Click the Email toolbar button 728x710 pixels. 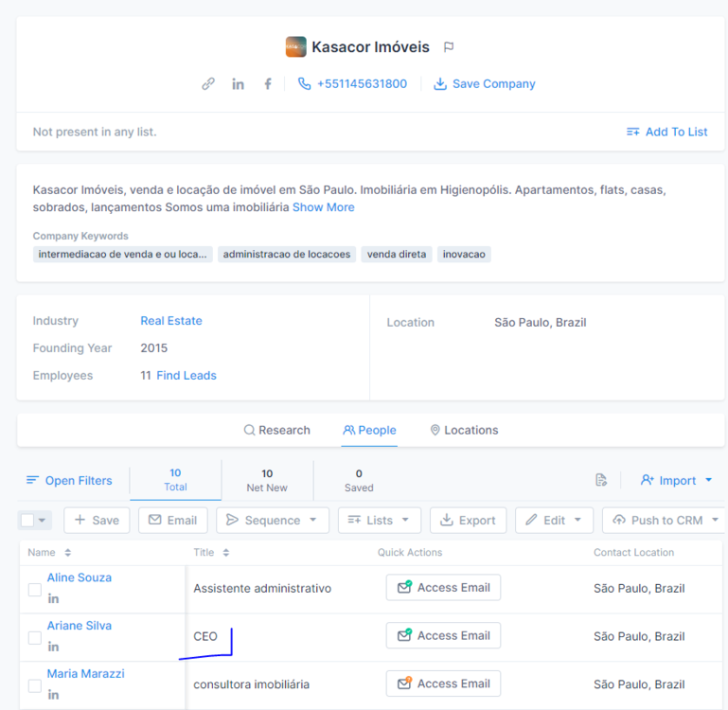[172, 520]
